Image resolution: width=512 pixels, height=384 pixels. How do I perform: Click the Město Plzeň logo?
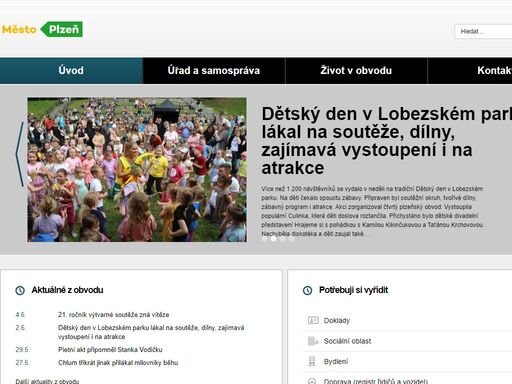tap(42, 29)
